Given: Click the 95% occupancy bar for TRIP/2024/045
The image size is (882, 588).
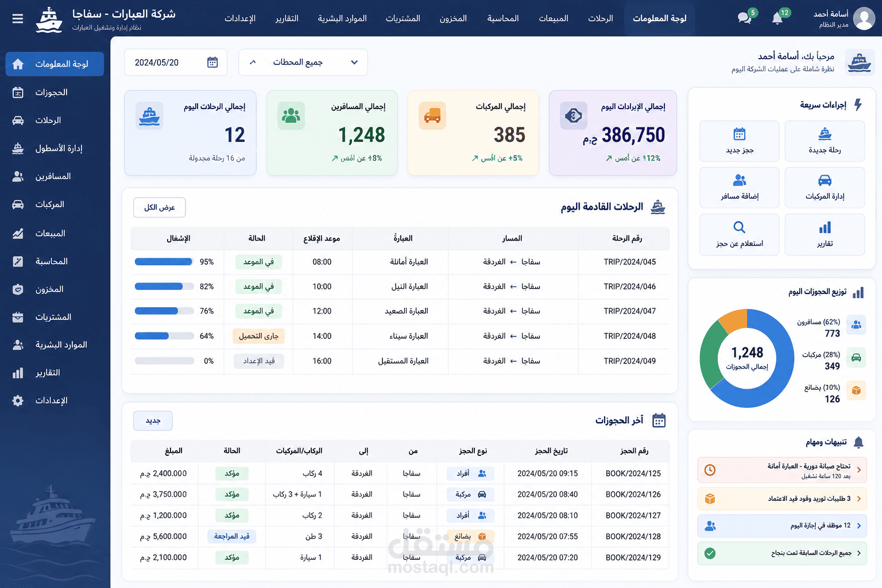Looking at the screenshot, I should [x=164, y=262].
